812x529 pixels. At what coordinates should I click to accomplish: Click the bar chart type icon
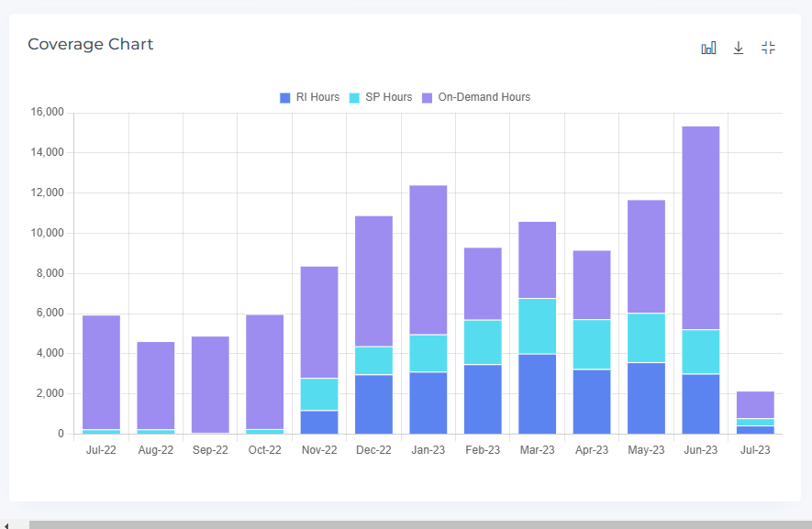(708, 49)
